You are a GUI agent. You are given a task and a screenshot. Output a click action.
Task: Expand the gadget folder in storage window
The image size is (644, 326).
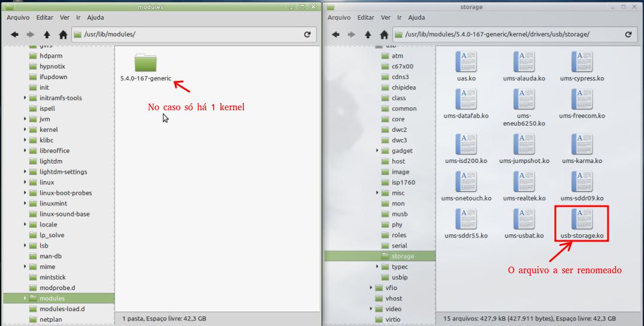pyautogui.click(x=377, y=150)
